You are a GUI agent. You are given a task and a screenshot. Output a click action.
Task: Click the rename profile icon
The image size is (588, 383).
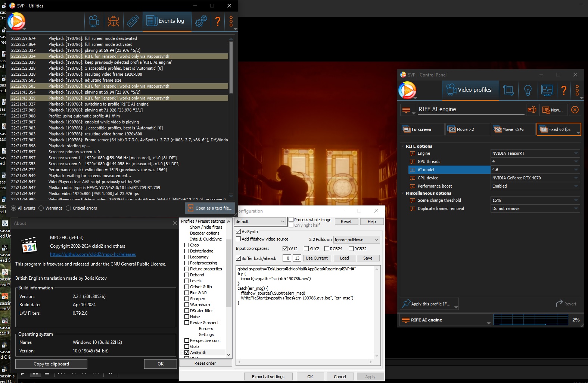532,110
